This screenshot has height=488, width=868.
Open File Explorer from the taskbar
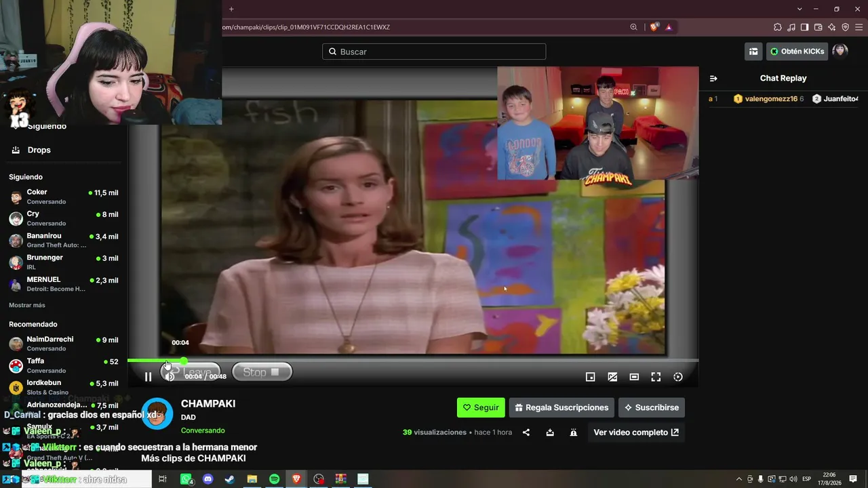pyautogui.click(x=252, y=479)
